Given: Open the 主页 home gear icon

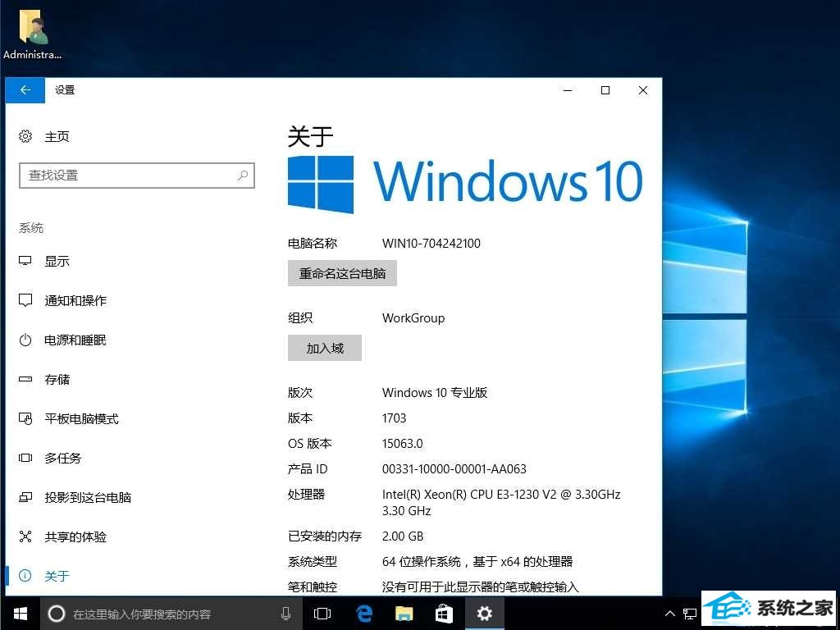Looking at the screenshot, I should pyautogui.click(x=25, y=136).
